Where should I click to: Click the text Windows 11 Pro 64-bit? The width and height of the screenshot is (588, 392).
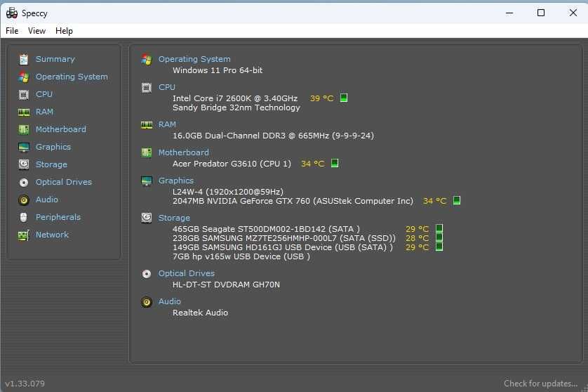pos(218,70)
